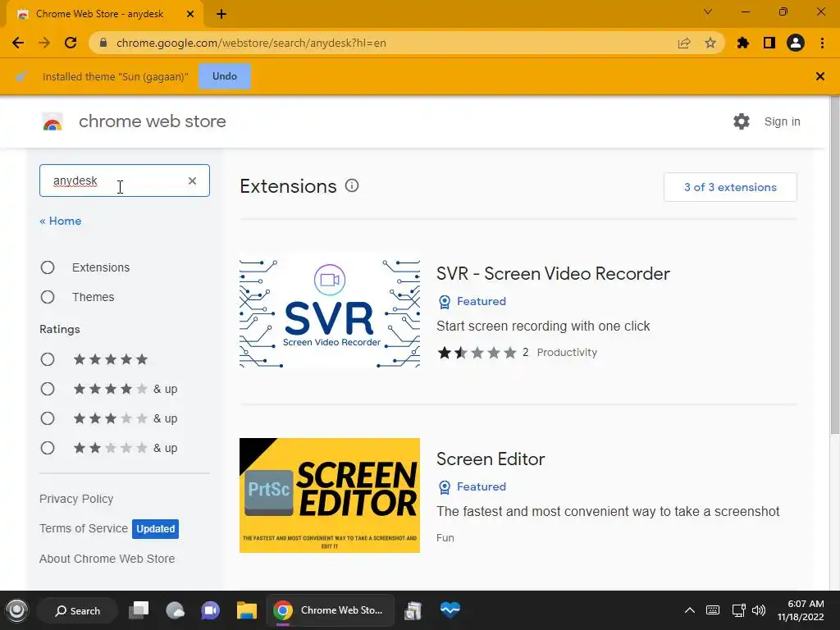Filter by two stars & up
Viewport: 840px width, 630px height.
pyautogui.click(x=48, y=448)
